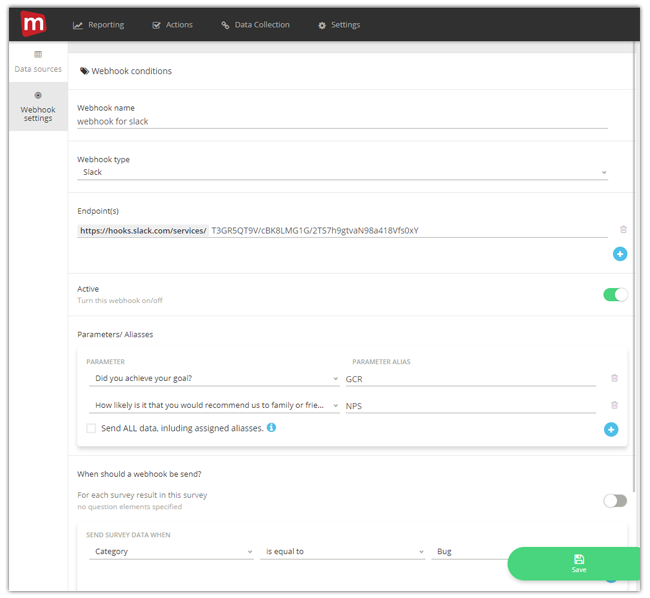Click the Data sources table icon
Image resolution: width=650 pixels, height=598 pixels.
click(38, 54)
